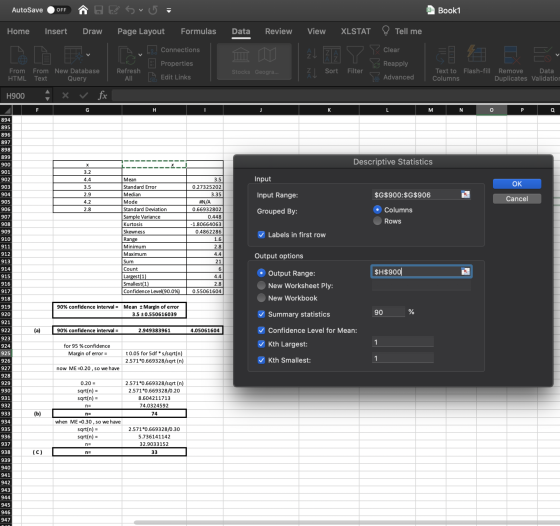
Task: Click the Edit Links button
Action: tap(170, 77)
